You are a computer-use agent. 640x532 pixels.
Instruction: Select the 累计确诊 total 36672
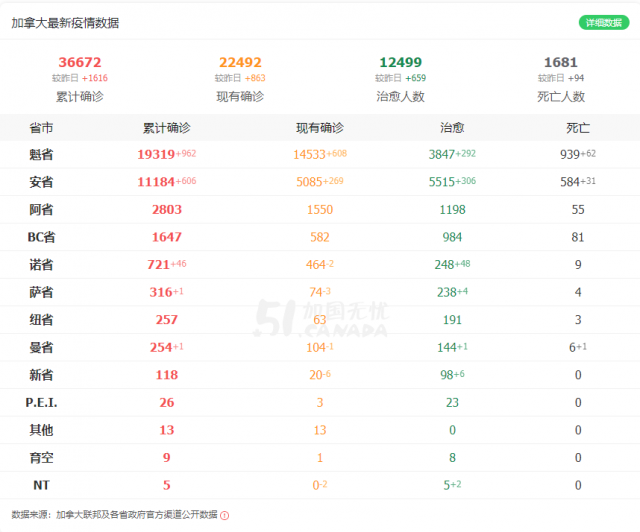pos(80,62)
